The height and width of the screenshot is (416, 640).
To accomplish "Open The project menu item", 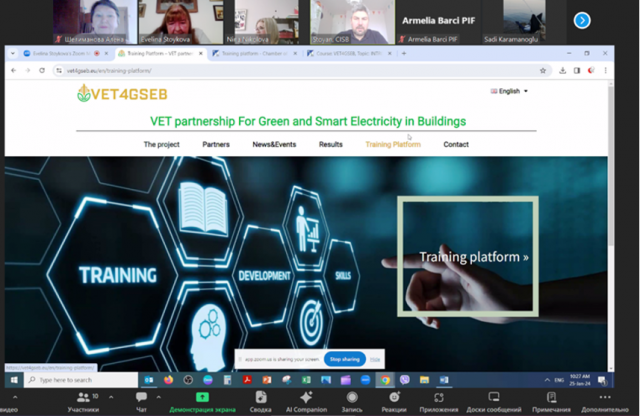I will [161, 145].
